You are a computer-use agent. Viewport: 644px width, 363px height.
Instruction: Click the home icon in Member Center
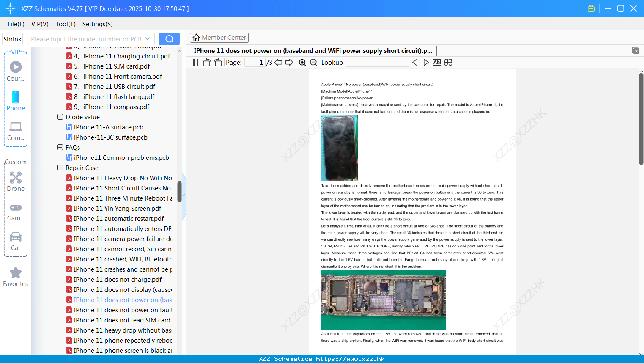196,38
